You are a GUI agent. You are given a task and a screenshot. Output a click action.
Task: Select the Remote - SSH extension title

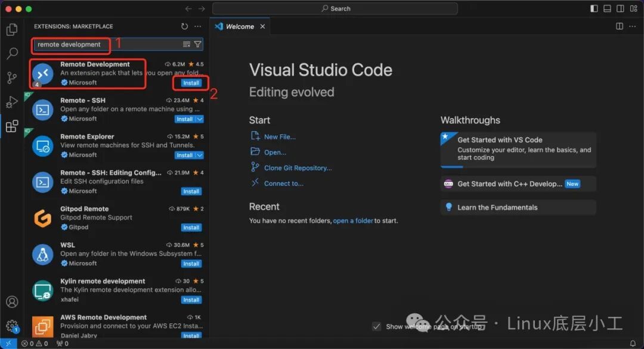tap(82, 100)
